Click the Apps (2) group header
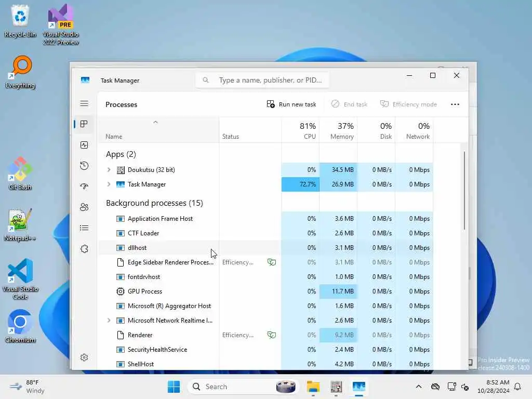Screen dimensions: 532x399 [x=121, y=154]
